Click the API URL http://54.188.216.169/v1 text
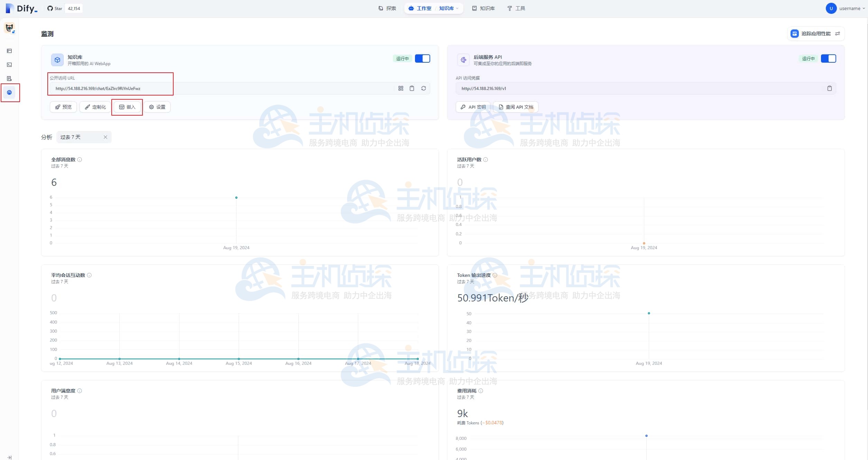Image resolution: width=868 pixels, height=460 pixels. point(484,88)
